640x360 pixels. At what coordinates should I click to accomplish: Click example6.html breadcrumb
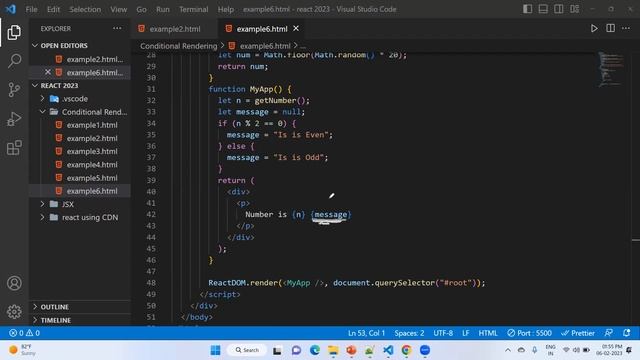[x=265, y=46]
